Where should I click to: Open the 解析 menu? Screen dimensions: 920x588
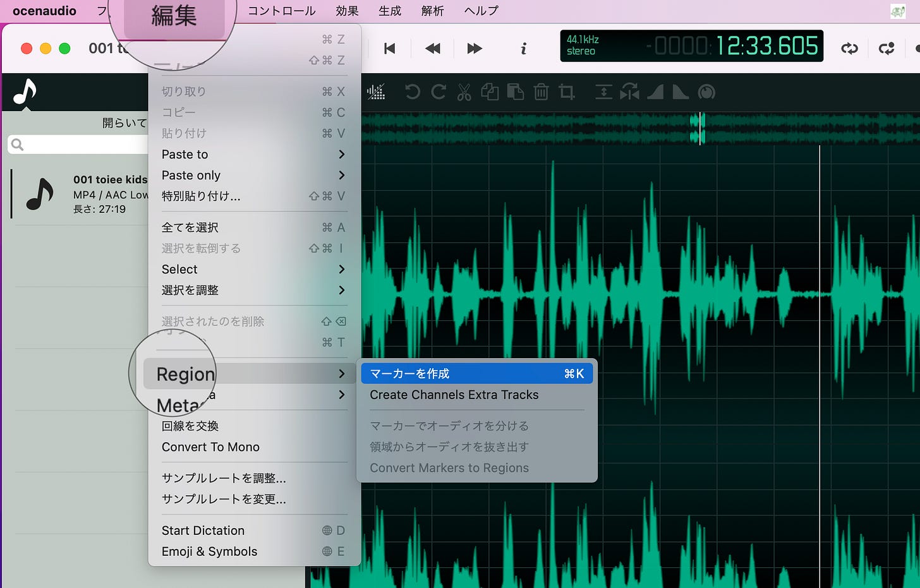pyautogui.click(x=433, y=11)
